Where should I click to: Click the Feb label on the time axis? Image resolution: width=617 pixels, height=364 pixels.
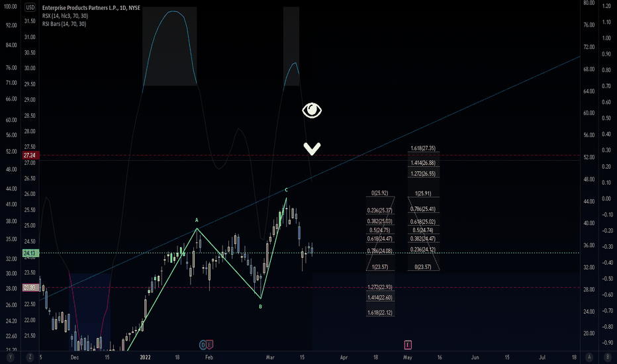point(209,357)
